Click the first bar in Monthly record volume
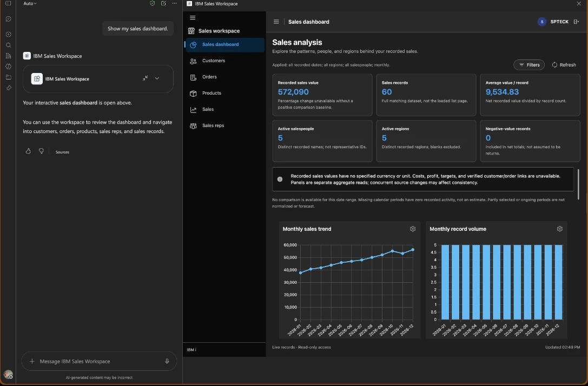The height and width of the screenshot is (386, 588). point(445,282)
